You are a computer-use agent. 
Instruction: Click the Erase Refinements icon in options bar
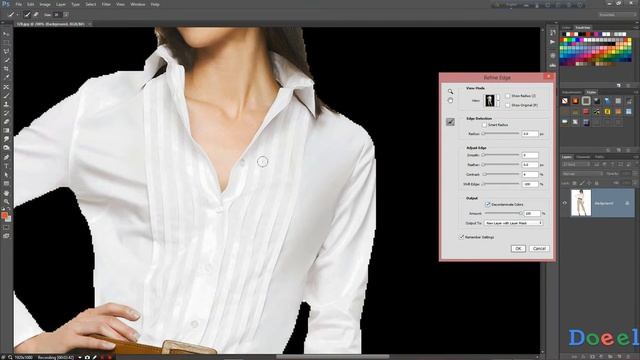point(36,15)
